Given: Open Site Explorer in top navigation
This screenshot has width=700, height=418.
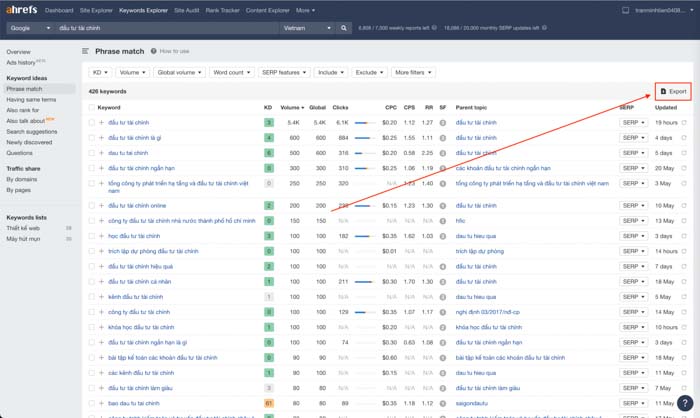Looking at the screenshot, I should 96,10.
